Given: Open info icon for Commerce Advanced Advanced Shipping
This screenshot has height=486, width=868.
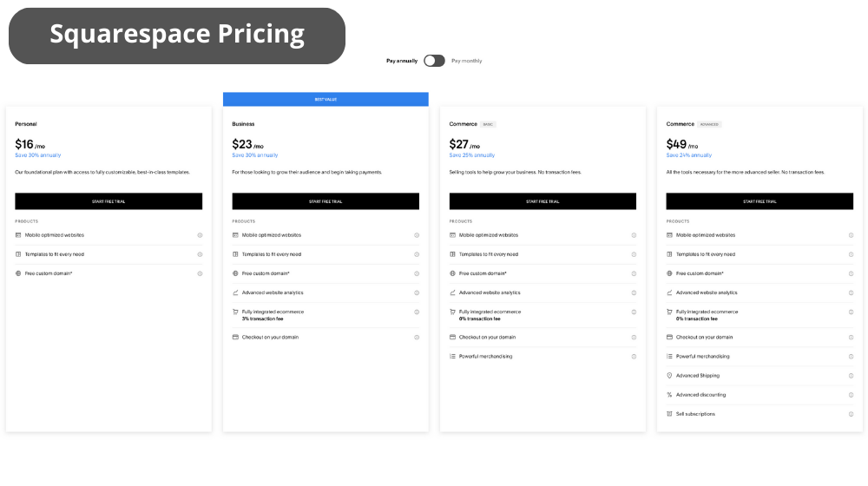Looking at the screenshot, I should [851, 376].
